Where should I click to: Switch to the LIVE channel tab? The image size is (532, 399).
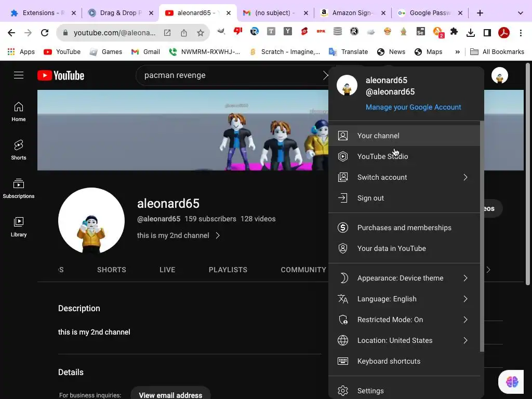[167, 270]
